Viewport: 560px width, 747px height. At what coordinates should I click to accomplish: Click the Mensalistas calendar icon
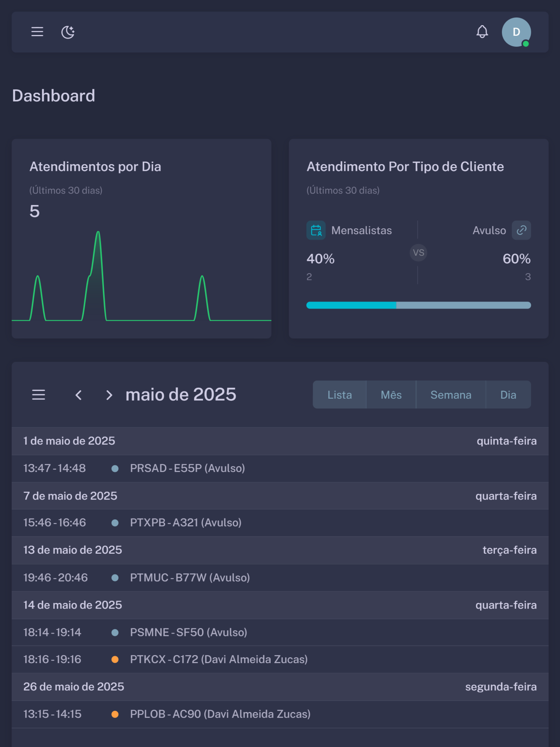tap(316, 230)
